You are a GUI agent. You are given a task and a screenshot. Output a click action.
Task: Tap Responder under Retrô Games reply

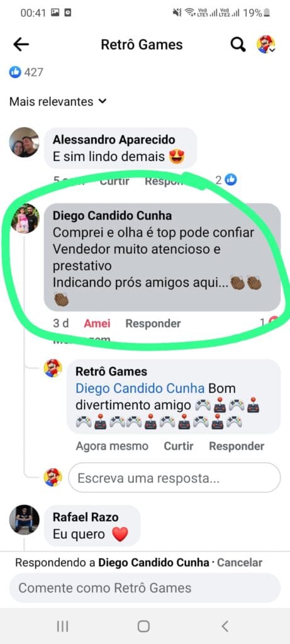coord(237,446)
